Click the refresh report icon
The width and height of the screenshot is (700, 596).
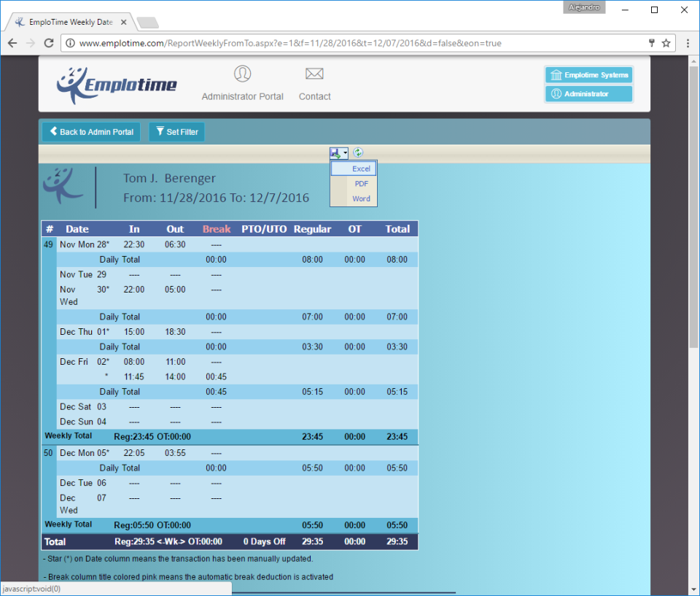click(x=357, y=152)
